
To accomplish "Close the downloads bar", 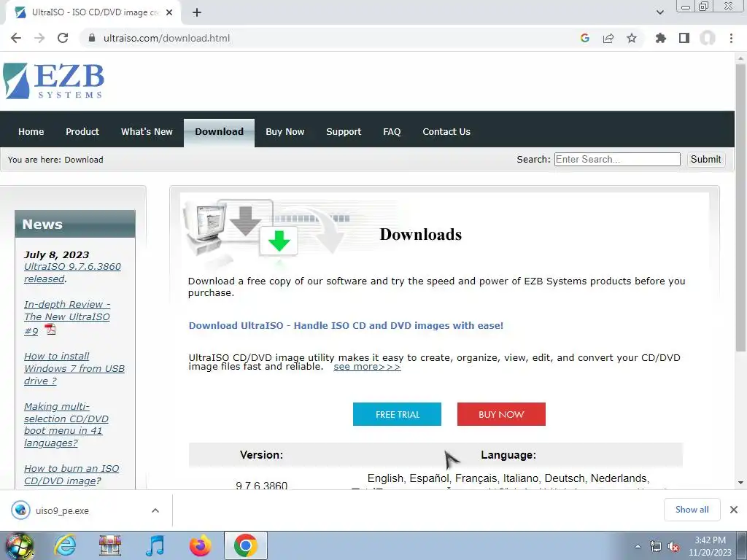I will (x=734, y=510).
